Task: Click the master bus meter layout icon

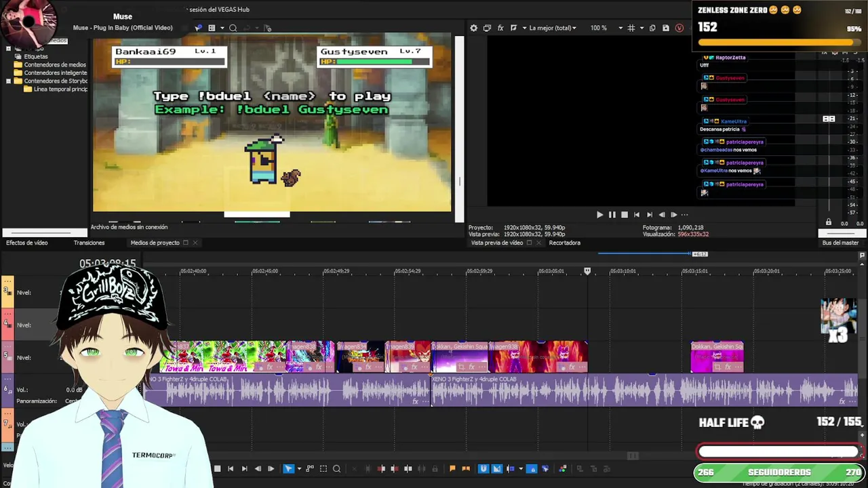Action: [829, 119]
